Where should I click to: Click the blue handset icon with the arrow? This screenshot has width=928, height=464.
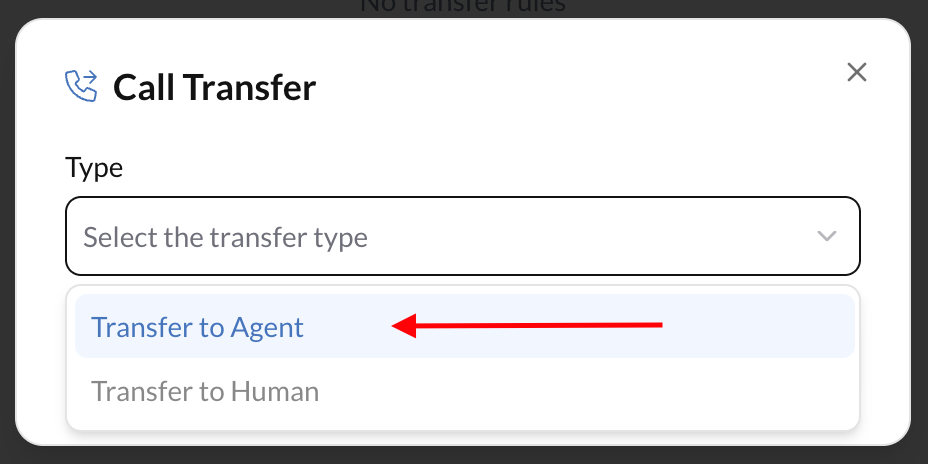point(81,86)
